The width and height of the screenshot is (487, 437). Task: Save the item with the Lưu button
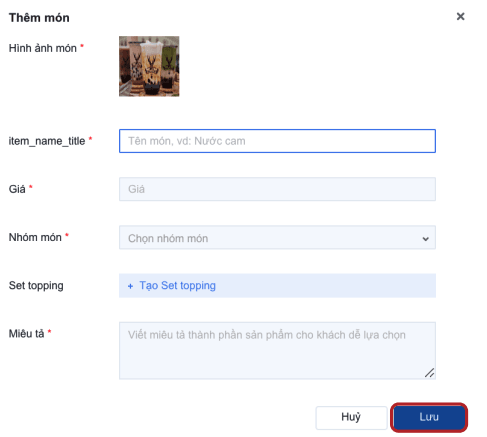429,417
